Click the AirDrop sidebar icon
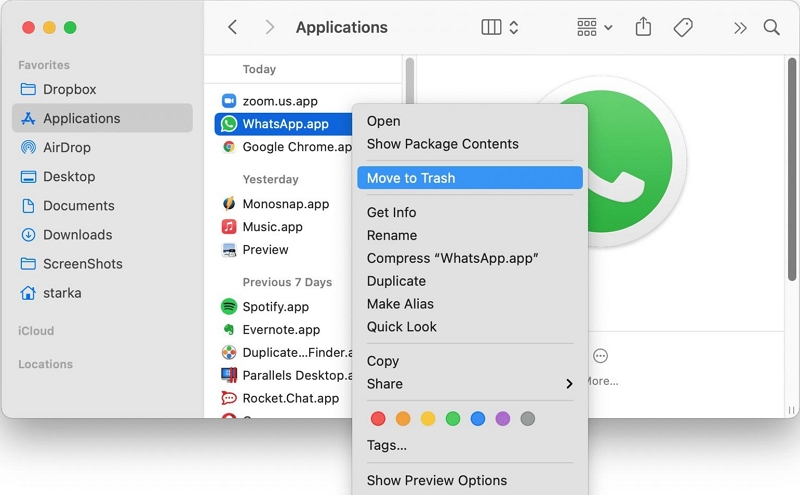 [x=28, y=147]
